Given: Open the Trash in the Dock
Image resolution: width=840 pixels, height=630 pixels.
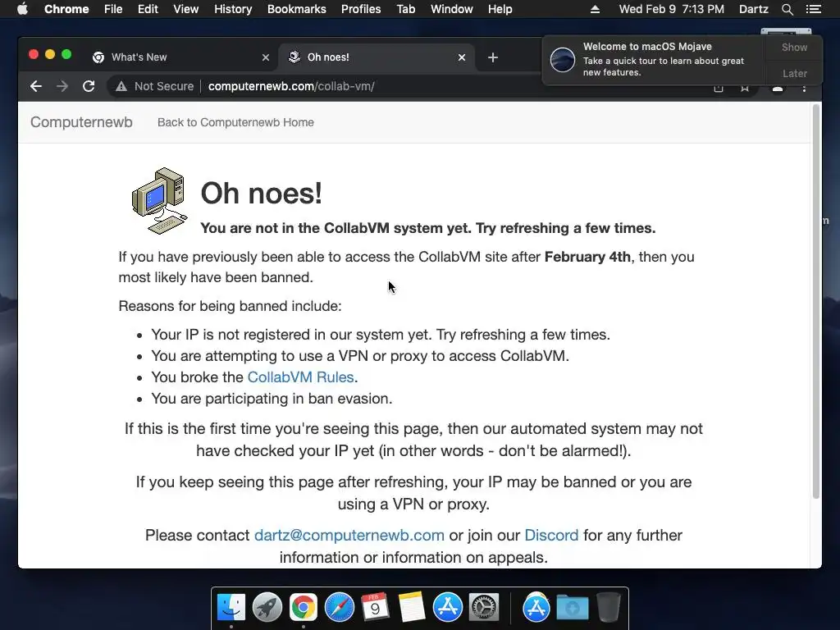Looking at the screenshot, I should [608, 607].
